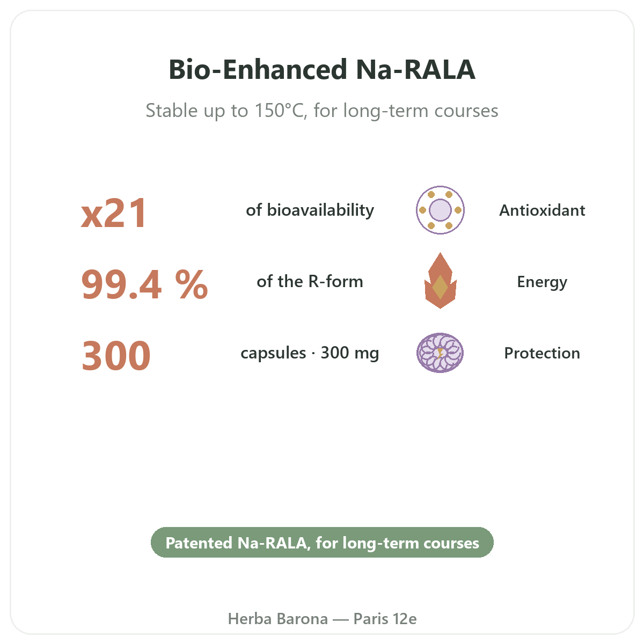Image resolution: width=644 pixels, height=644 pixels.
Task: Click the 'capsules · 300 mg' text
Action: click(x=310, y=353)
